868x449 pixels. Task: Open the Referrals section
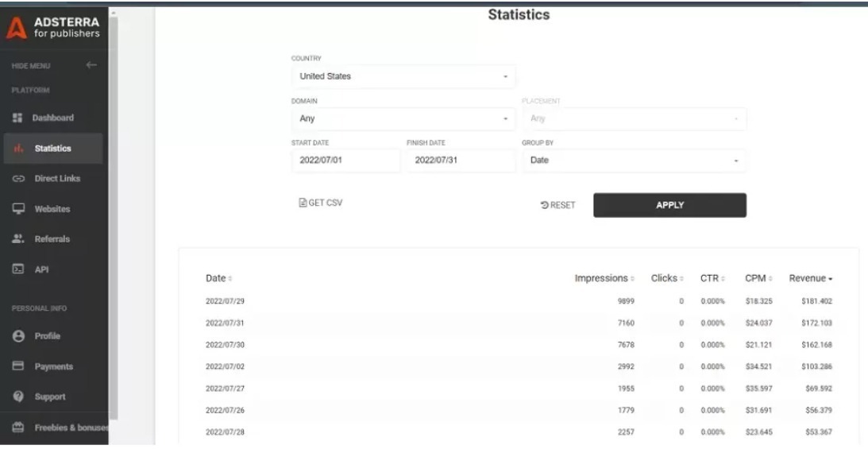click(x=53, y=239)
